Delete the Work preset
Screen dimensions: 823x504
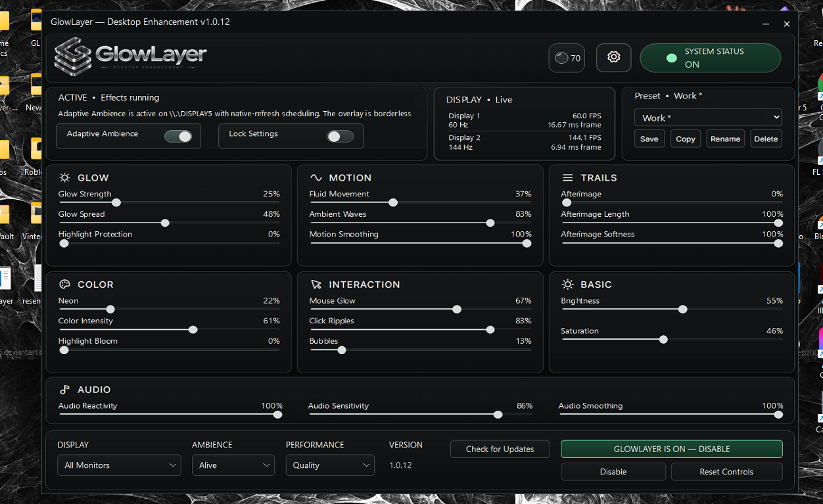(x=766, y=139)
